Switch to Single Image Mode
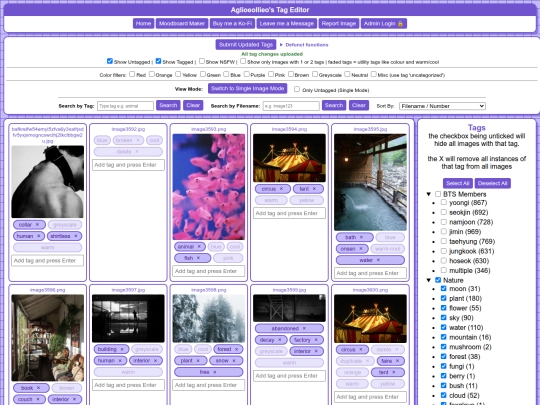 pyautogui.click(x=247, y=89)
